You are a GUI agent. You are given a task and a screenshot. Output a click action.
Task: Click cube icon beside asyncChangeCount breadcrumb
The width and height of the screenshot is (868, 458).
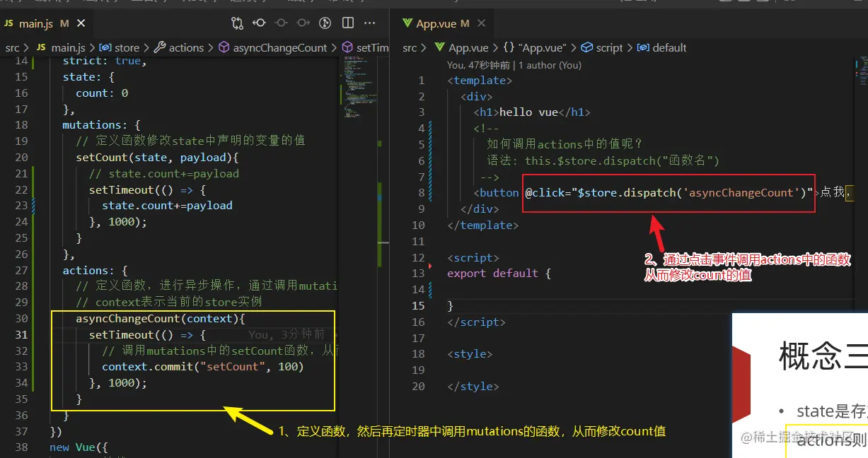(224, 48)
